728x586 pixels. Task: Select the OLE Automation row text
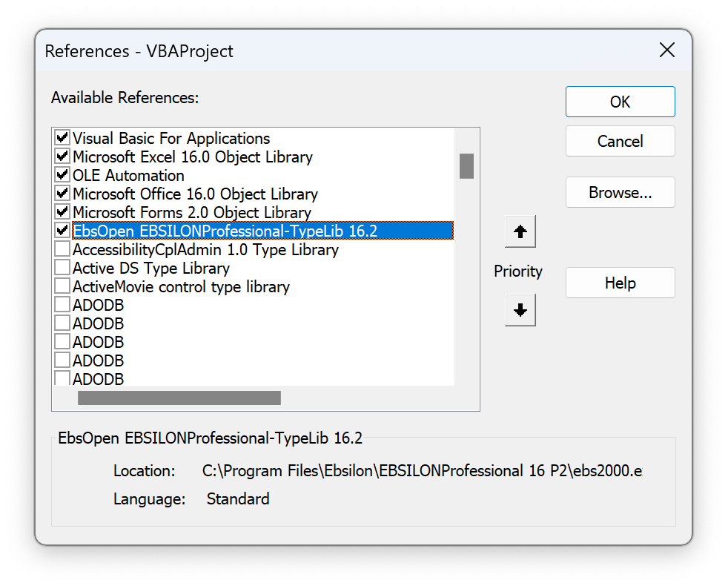point(128,176)
